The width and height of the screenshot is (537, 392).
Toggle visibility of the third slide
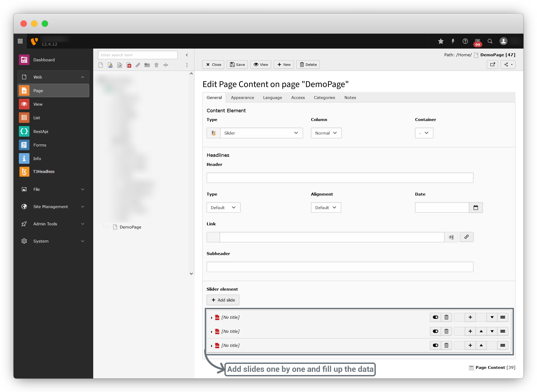(435, 345)
